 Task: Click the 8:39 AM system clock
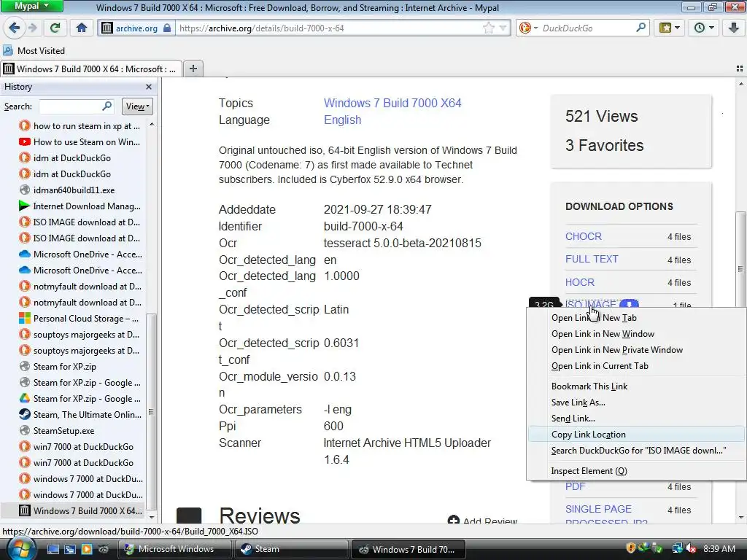[x=719, y=548]
